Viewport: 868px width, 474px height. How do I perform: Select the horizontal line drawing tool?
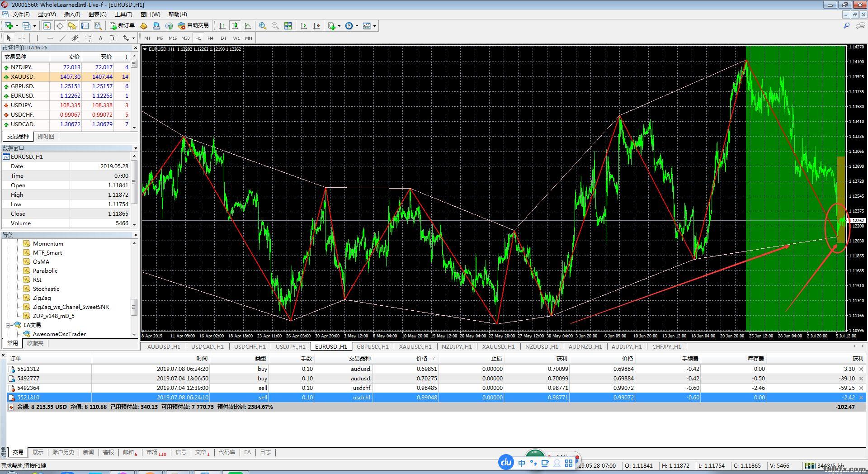click(50, 38)
